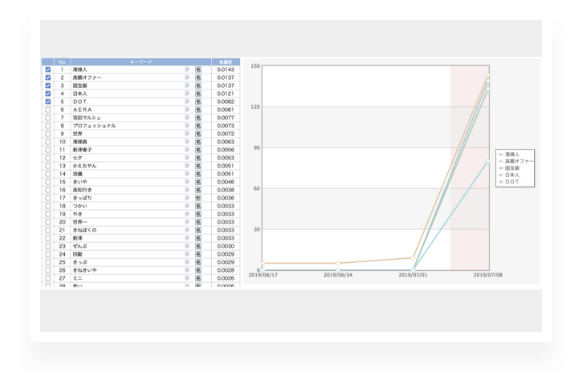
Task: Click the square kanji icon in row 13
Action: [198, 166]
